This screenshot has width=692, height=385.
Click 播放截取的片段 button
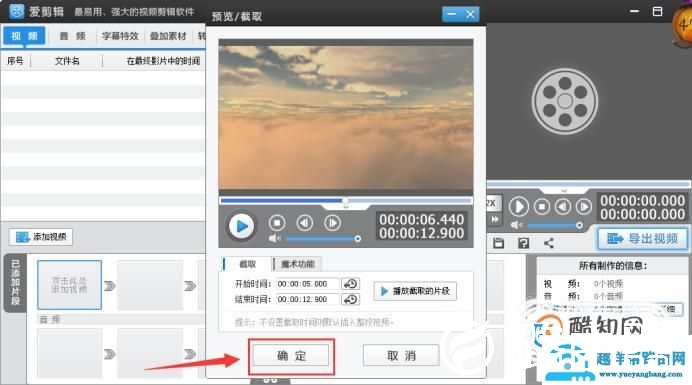tap(415, 291)
